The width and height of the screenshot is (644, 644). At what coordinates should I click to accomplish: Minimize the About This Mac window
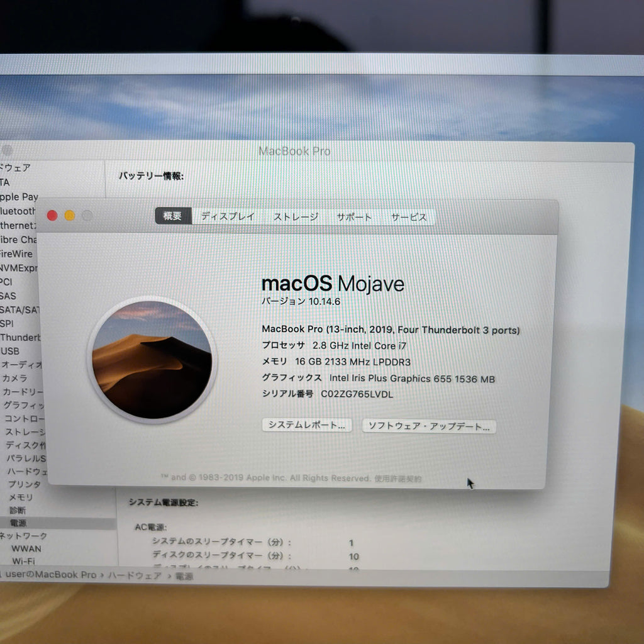pos(70,215)
